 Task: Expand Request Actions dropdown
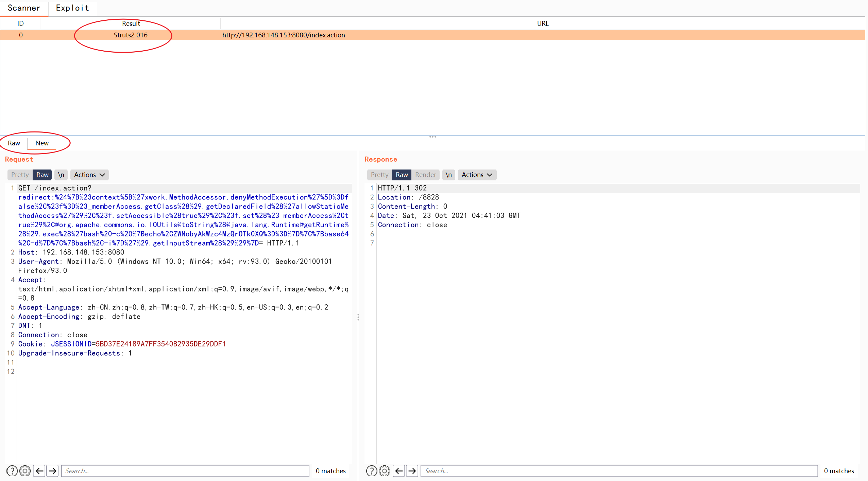coord(89,175)
